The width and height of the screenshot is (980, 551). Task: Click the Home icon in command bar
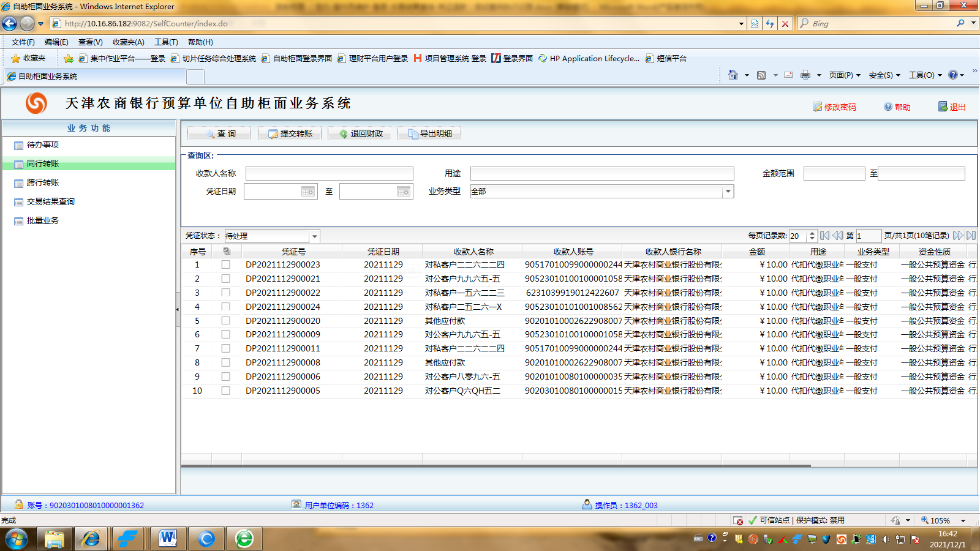tap(733, 75)
